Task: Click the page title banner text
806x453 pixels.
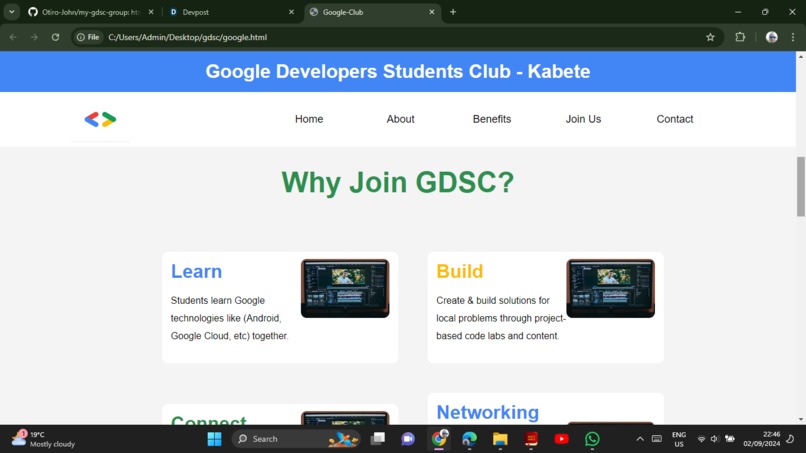Action: click(398, 71)
